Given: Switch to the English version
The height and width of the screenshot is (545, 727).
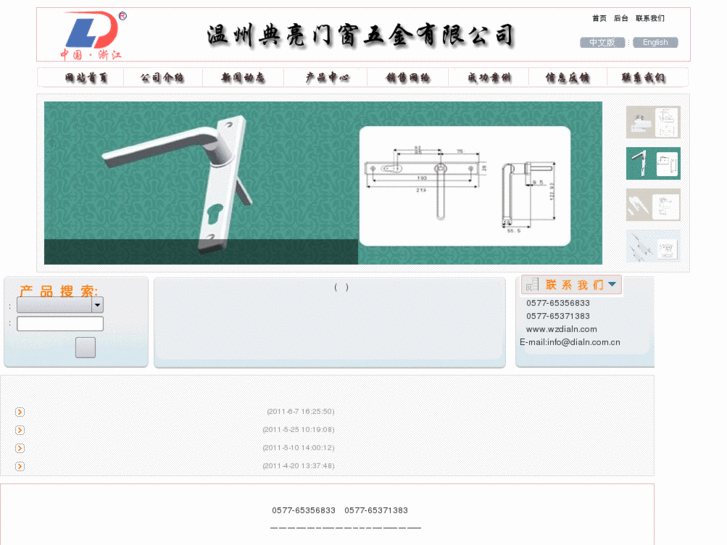Looking at the screenshot, I should coord(656,42).
